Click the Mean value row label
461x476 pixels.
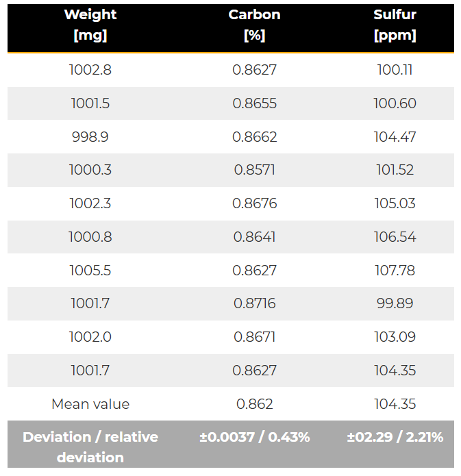pos(90,404)
